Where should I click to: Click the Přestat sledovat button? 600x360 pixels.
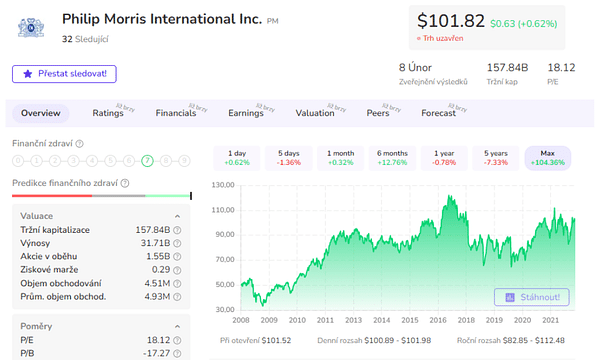pos(64,74)
